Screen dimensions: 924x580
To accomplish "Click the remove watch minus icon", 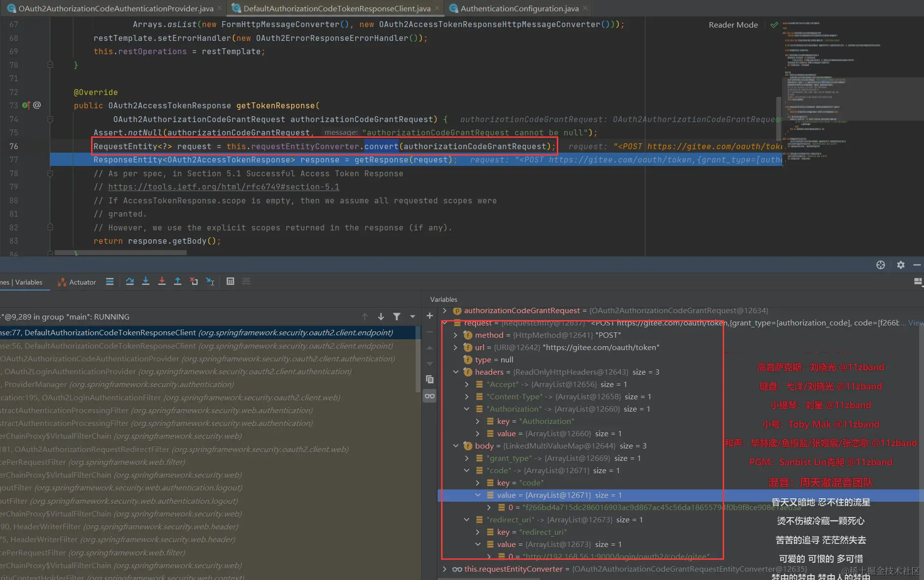I will [430, 332].
